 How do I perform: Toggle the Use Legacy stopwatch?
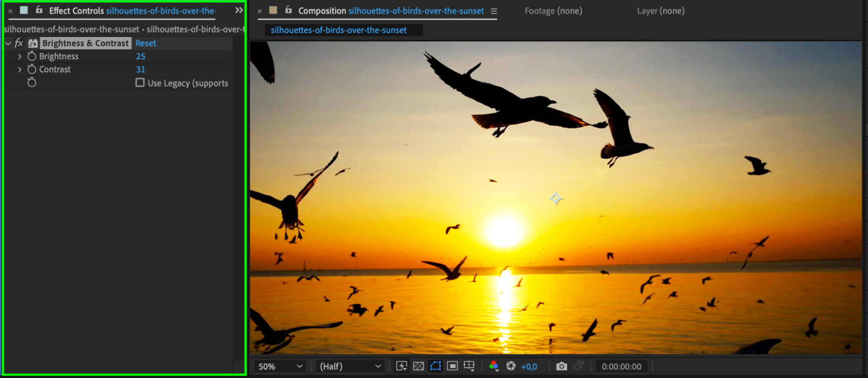click(32, 82)
